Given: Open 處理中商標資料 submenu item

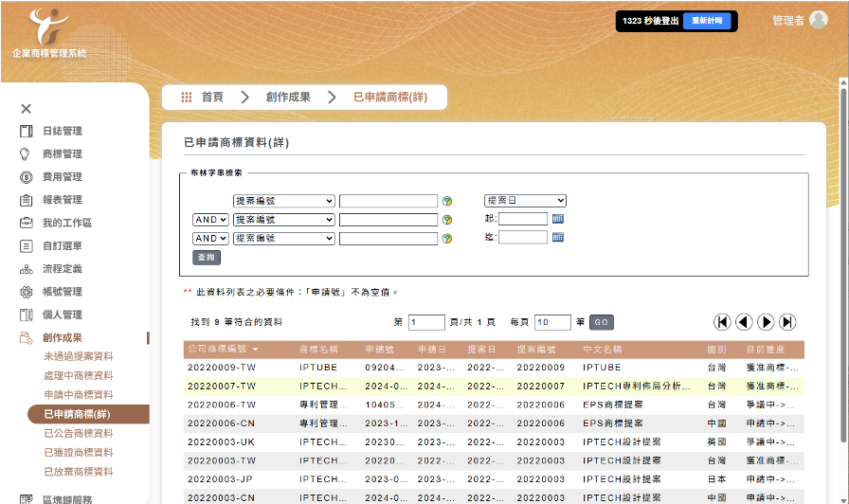Looking at the screenshot, I should [79, 376].
